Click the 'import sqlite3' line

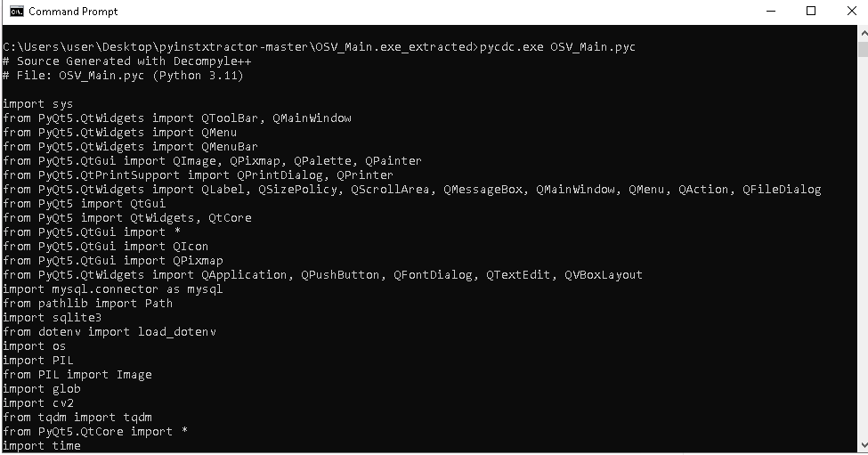53,318
